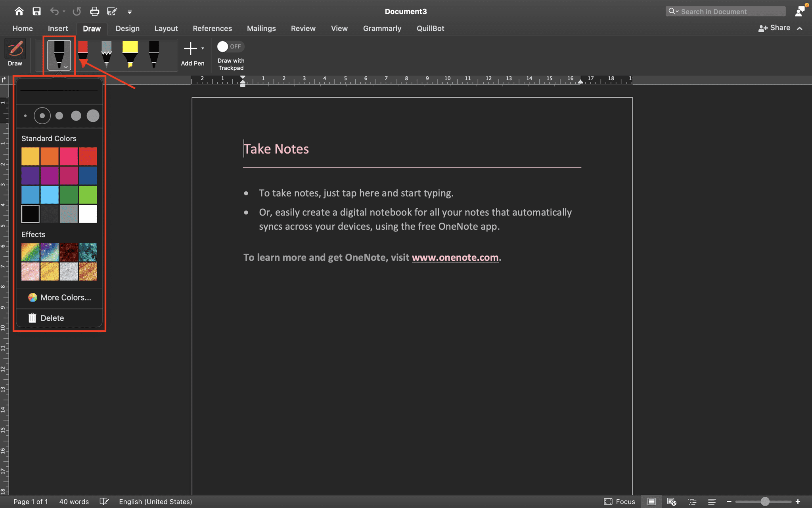
Task: Select the multilevel list icon in the status bar
Action: [693, 501]
